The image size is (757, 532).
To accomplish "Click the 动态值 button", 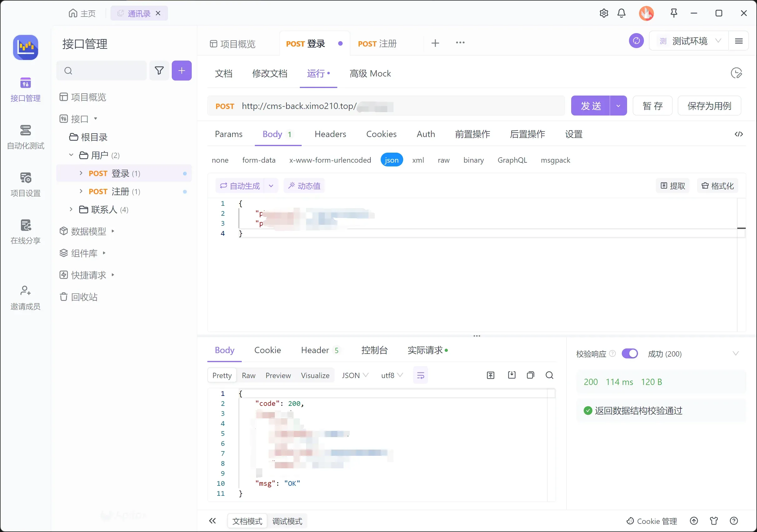I will click(304, 186).
